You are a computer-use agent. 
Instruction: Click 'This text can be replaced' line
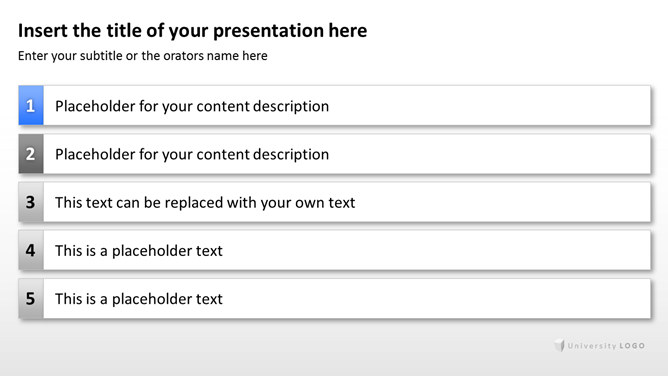(205, 202)
